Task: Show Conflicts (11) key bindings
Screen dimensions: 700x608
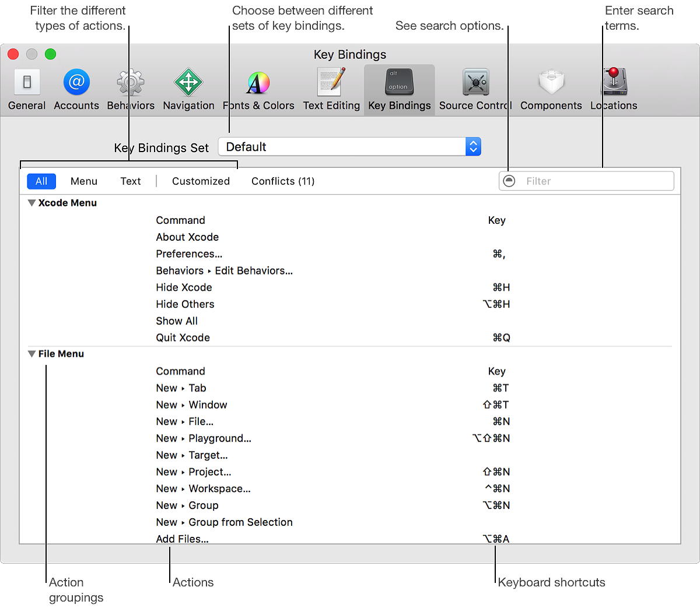Action: pyautogui.click(x=283, y=181)
